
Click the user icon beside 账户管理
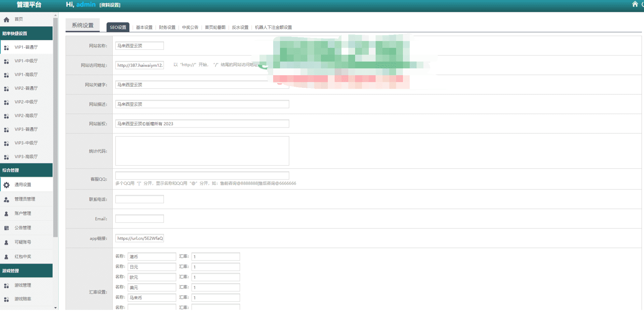click(6, 214)
